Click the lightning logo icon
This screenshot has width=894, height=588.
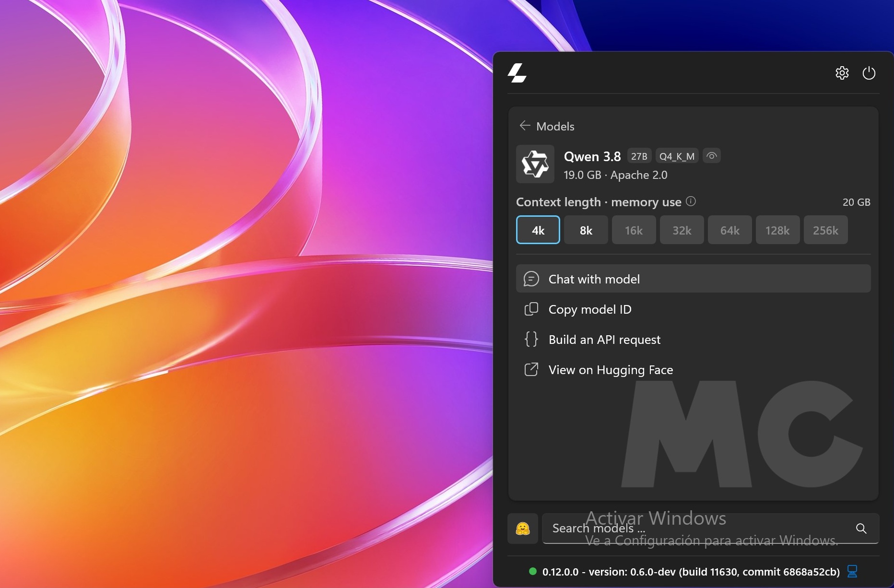point(517,73)
